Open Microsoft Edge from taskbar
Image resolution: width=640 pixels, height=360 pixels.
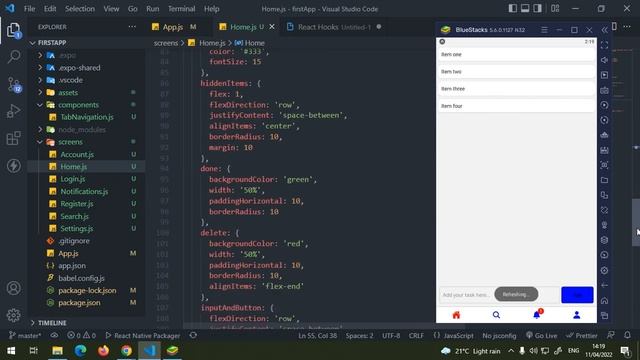coord(80,351)
